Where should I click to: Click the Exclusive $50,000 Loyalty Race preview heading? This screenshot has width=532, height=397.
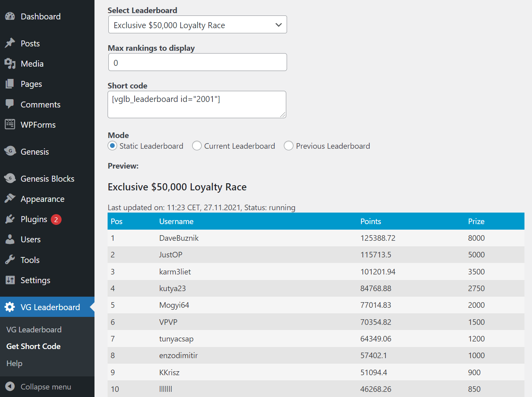tap(177, 187)
